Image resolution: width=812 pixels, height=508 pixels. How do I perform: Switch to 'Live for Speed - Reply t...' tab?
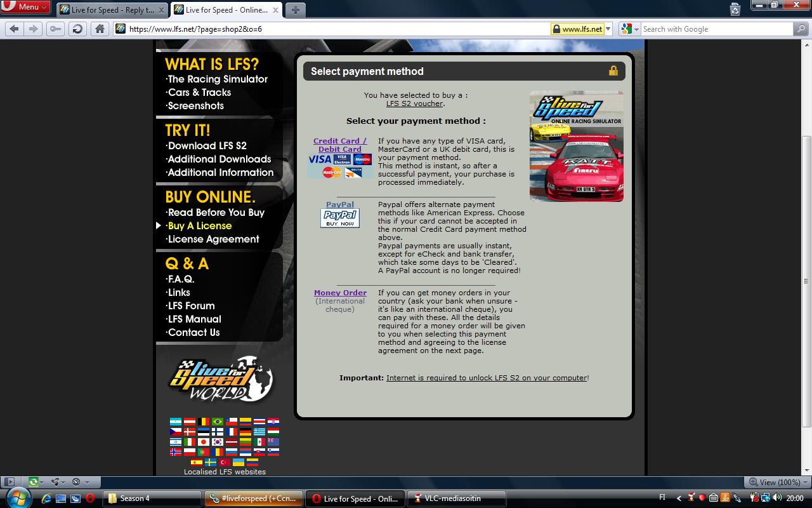(x=112, y=10)
